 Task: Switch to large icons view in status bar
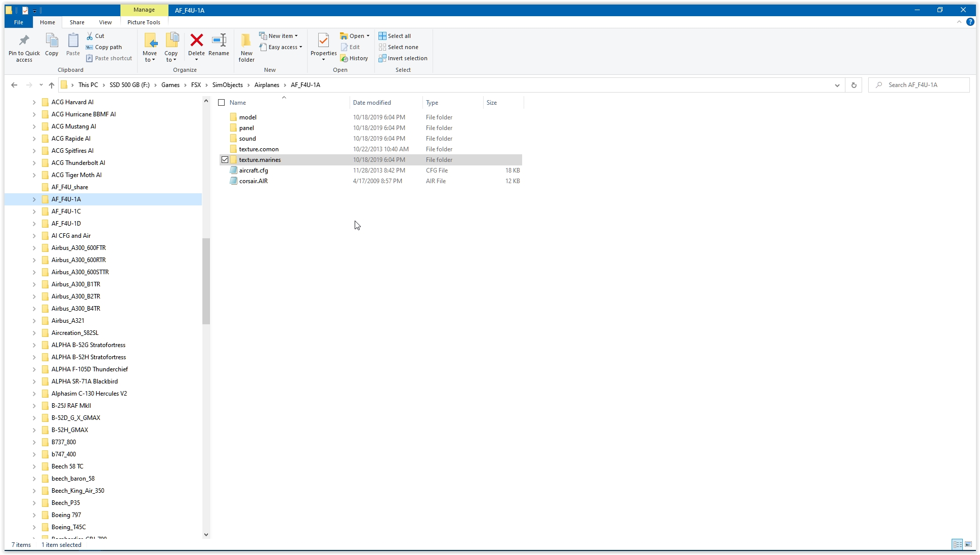click(x=968, y=544)
